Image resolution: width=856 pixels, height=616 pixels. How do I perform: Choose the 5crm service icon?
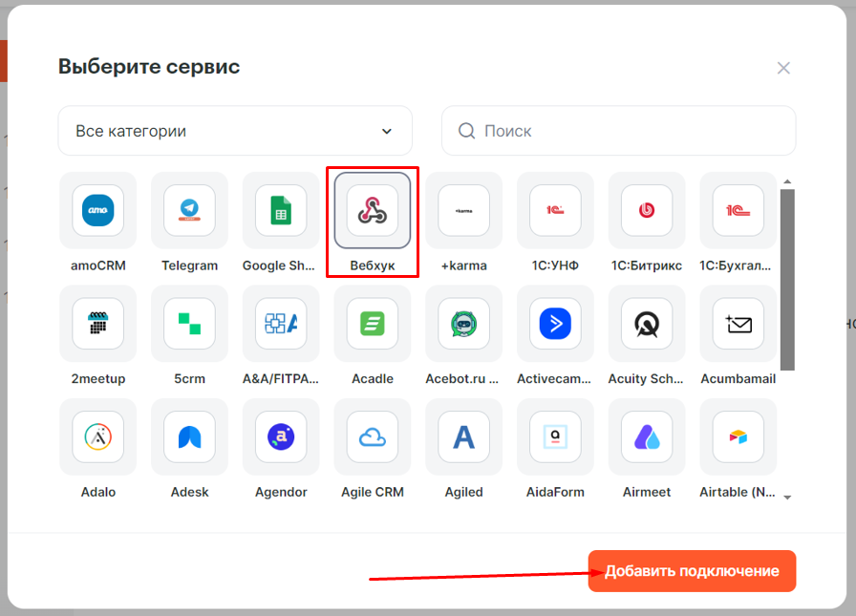tap(189, 324)
